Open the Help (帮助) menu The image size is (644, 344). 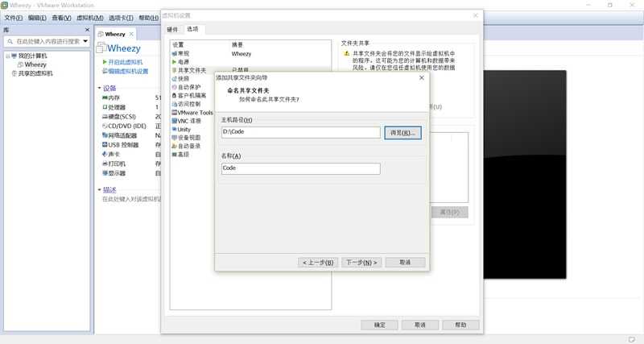click(148, 18)
